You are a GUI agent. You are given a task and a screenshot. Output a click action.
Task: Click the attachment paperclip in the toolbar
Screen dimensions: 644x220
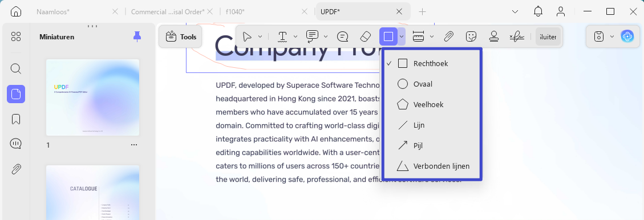tap(449, 37)
